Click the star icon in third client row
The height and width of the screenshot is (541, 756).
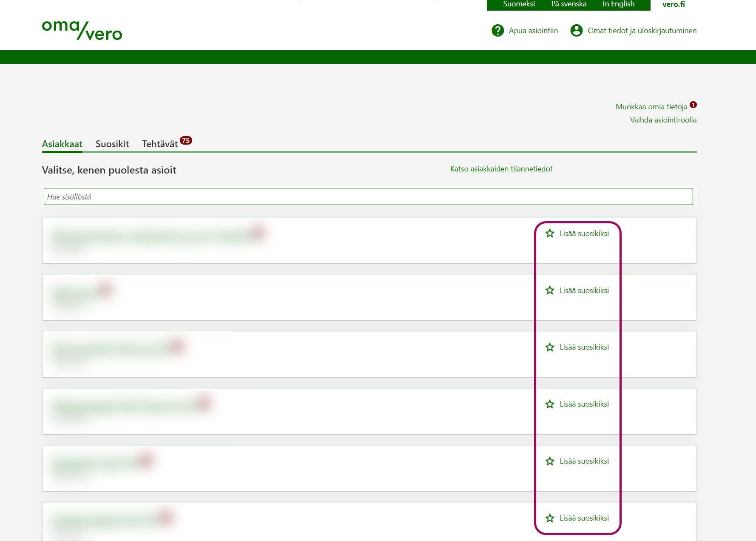pyautogui.click(x=550, y=347)
